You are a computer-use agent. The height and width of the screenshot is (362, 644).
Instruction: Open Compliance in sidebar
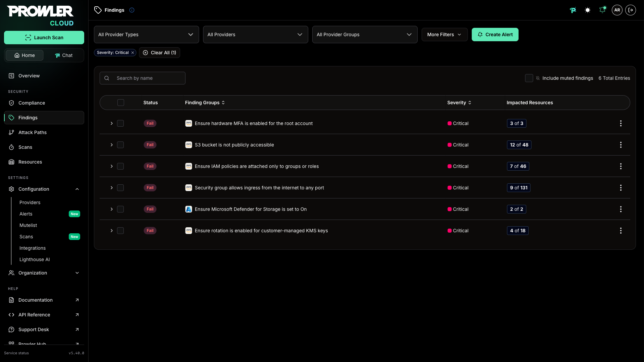44,103
